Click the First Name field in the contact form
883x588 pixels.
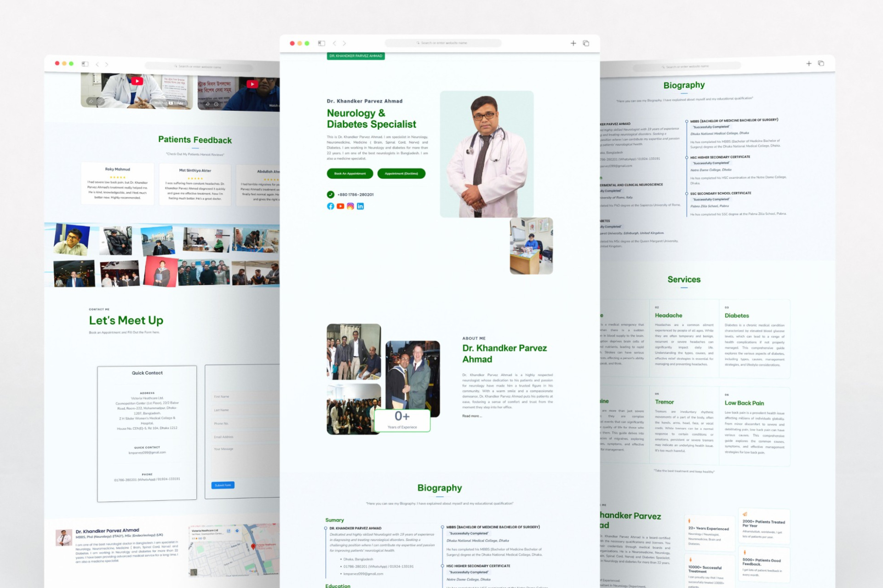pyautogui.click(x=246, y=396)
